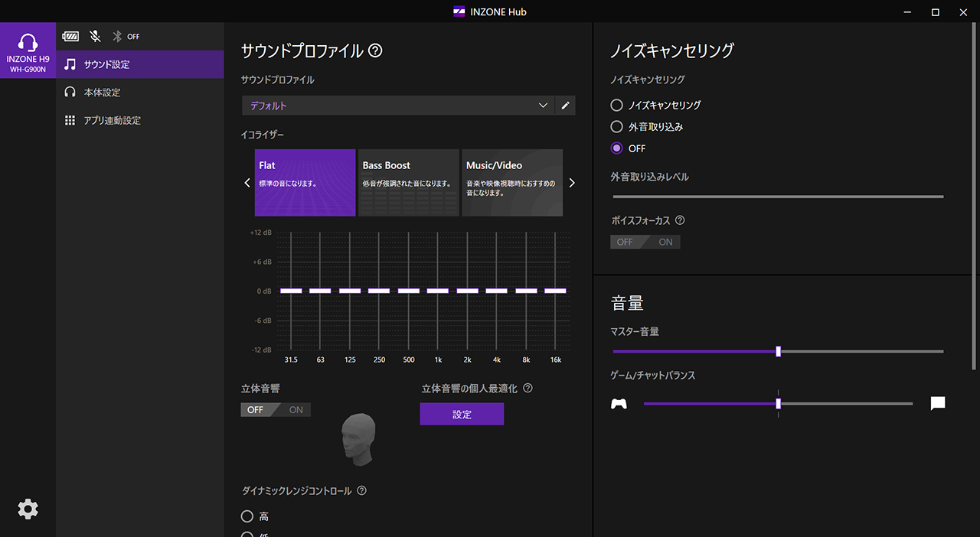Open app settings with the gear icon
Screen dimensions: 980x537
click(28, 509)
